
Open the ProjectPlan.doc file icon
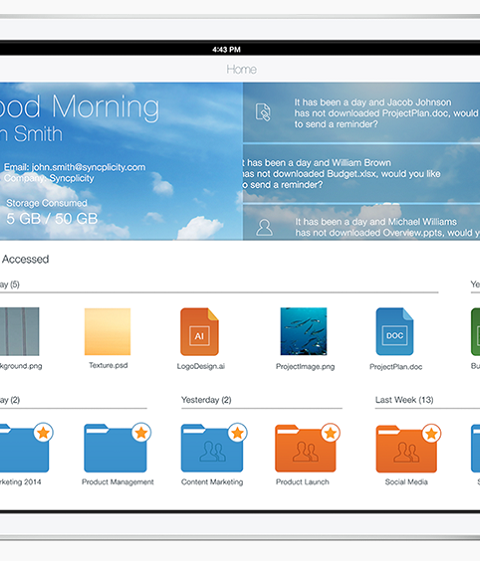pyautogui.click(x=395, y=332)
